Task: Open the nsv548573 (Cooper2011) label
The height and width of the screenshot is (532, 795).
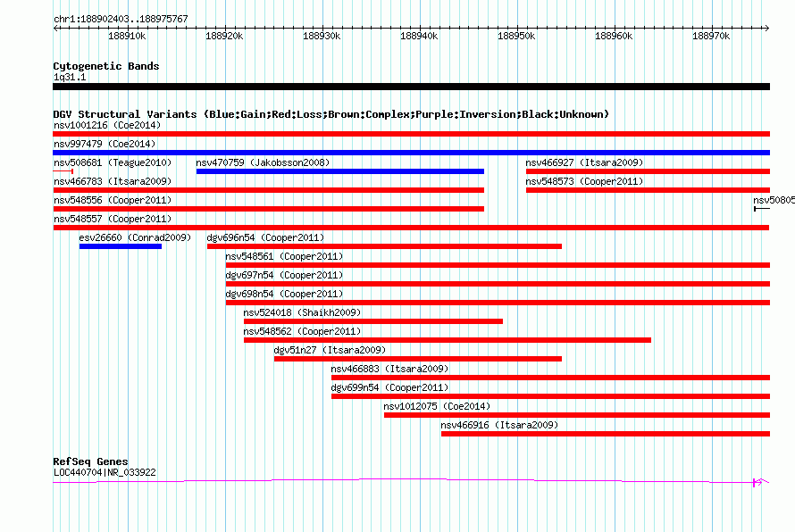Action: 584,181
